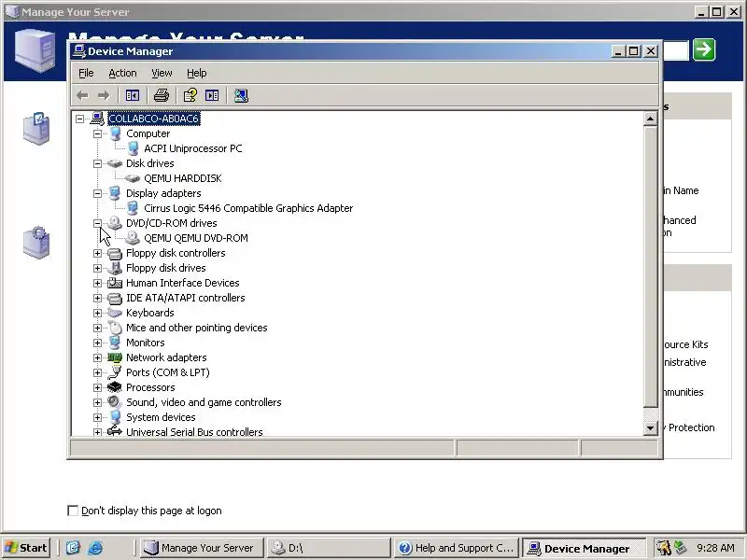Select COLLABCO-AB0AC6 computer name
Screen dimensions: 747x560
click(x=153, y=119)
